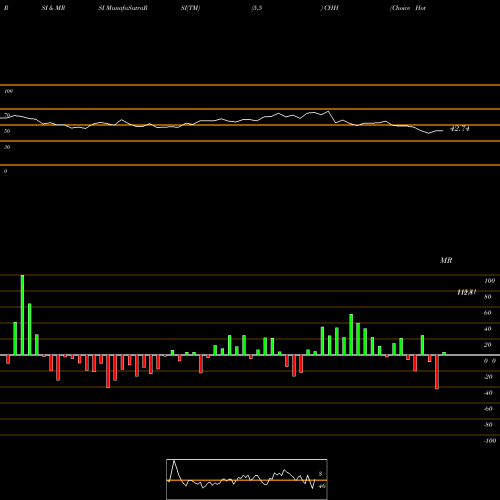Click the 46 label in mini chart
Screen dimensions: 500x500
coord(322,486)
